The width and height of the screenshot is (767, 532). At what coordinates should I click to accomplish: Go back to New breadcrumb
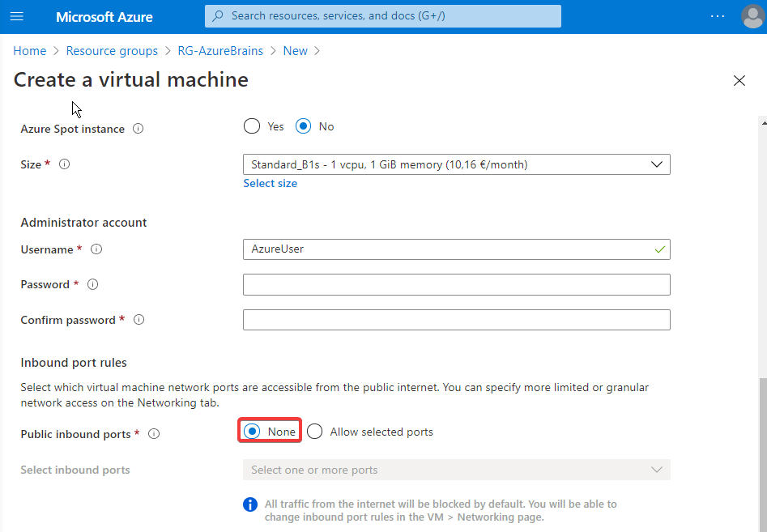(x=296, y=51)
